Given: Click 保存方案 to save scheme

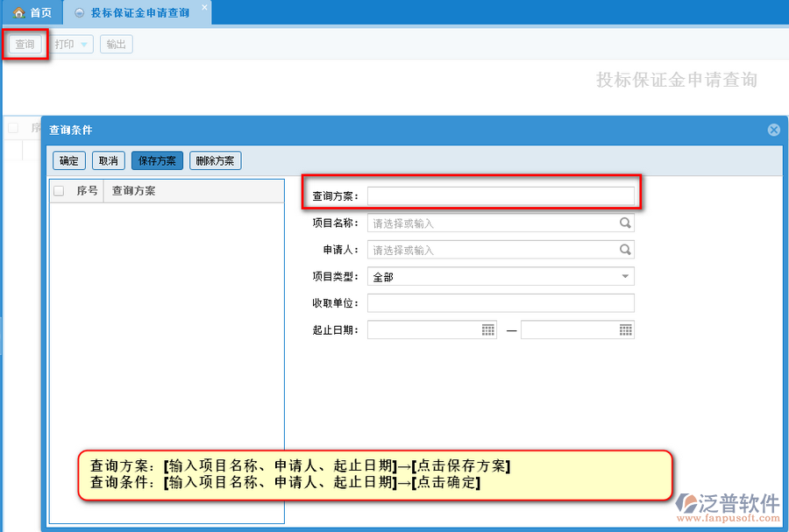Looking at the screenshot, I should 157,160.
